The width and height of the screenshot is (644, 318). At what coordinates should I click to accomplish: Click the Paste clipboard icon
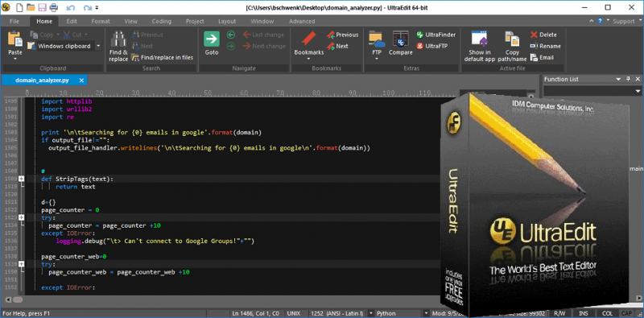tap(15, 39)
